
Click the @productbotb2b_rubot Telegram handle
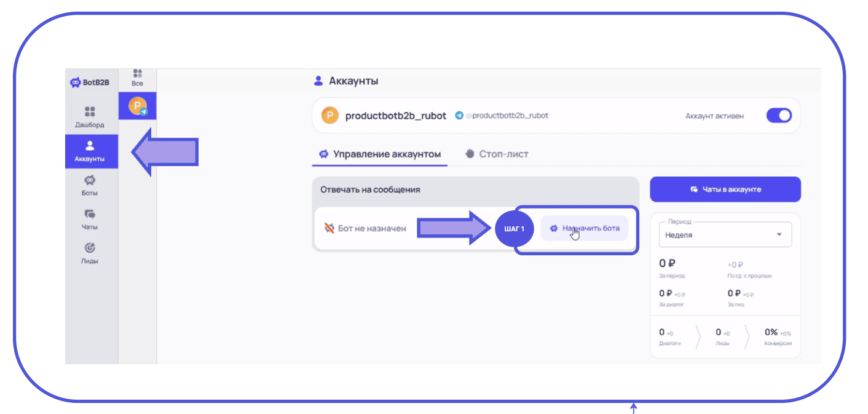click(507, 116)
